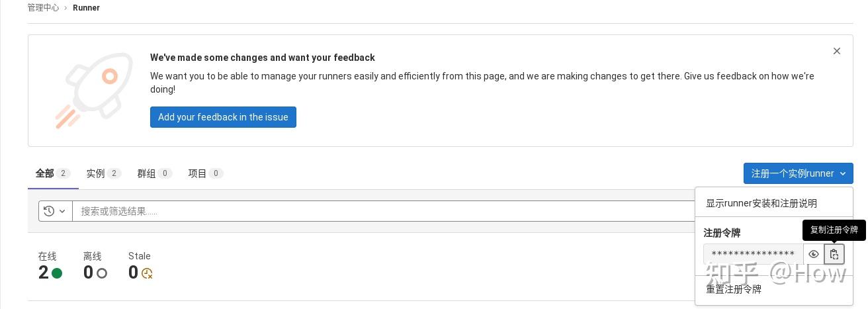Copy the registration token via clipboard icon
The image size is (868, 309).
click(834, 254)
